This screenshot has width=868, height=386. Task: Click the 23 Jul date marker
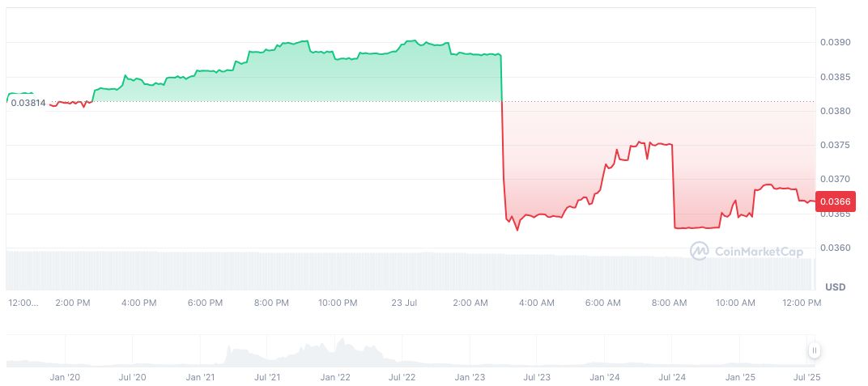point(402,303)
